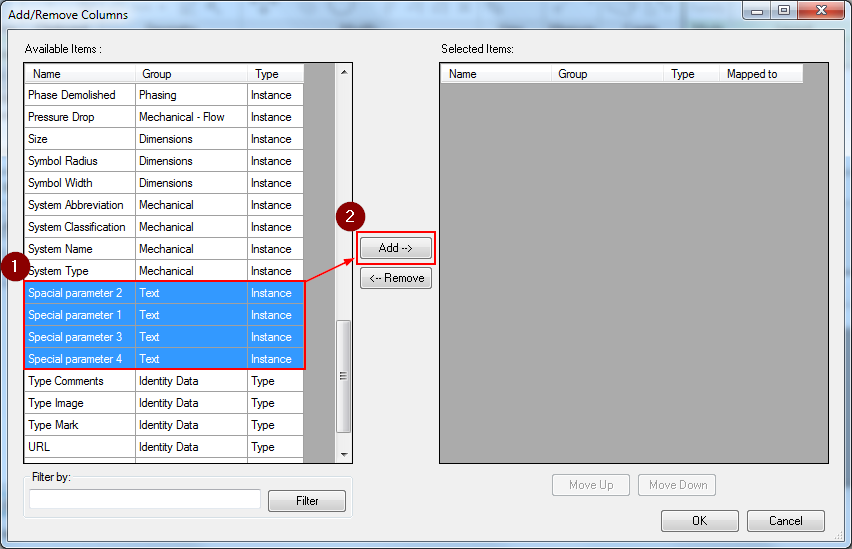Click the Add --> button
852x549 pixels.
pyautogui.click(x=396, y=248)
